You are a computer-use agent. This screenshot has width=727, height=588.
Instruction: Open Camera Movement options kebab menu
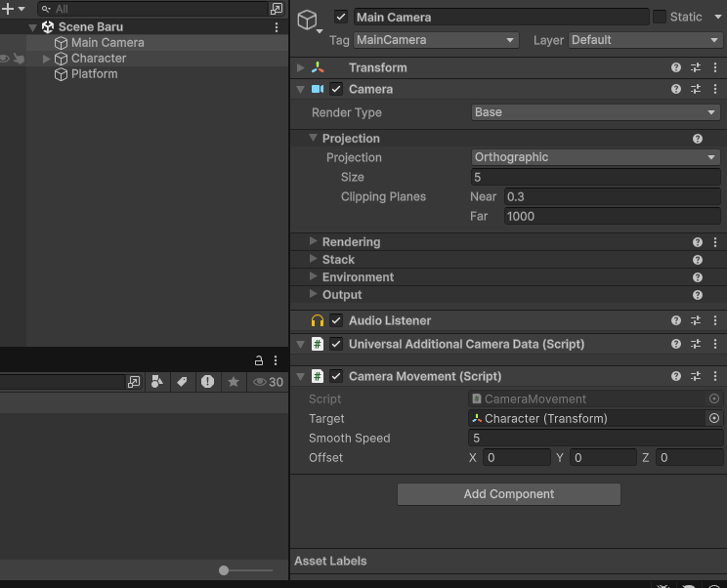point(715,376)
